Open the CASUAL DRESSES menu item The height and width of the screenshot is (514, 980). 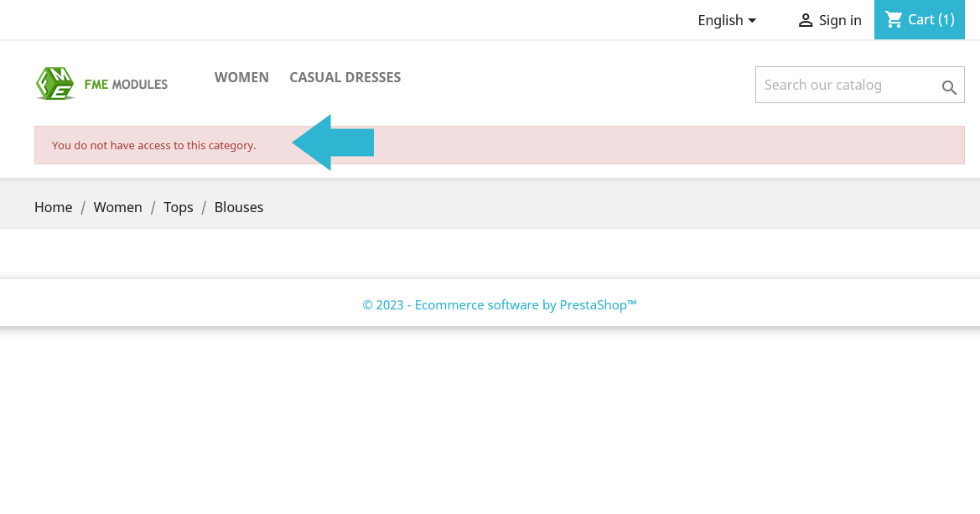pyautogui.click(x=345, y=77)
